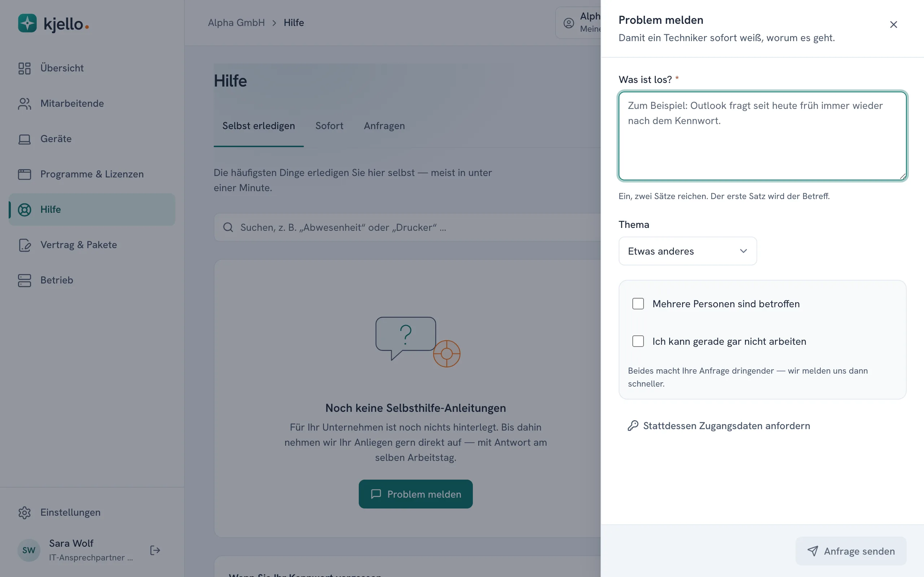Open the Übersicht dashboard icon
This screenshot has height=577, width=924.
pyautogui.click(x=25, y=68)
